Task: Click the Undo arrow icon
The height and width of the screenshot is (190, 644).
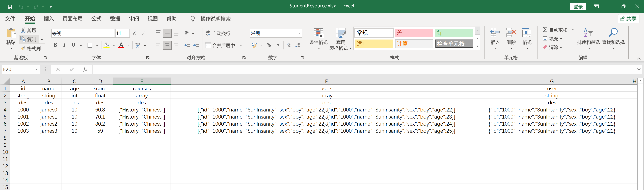Action: 21,7
